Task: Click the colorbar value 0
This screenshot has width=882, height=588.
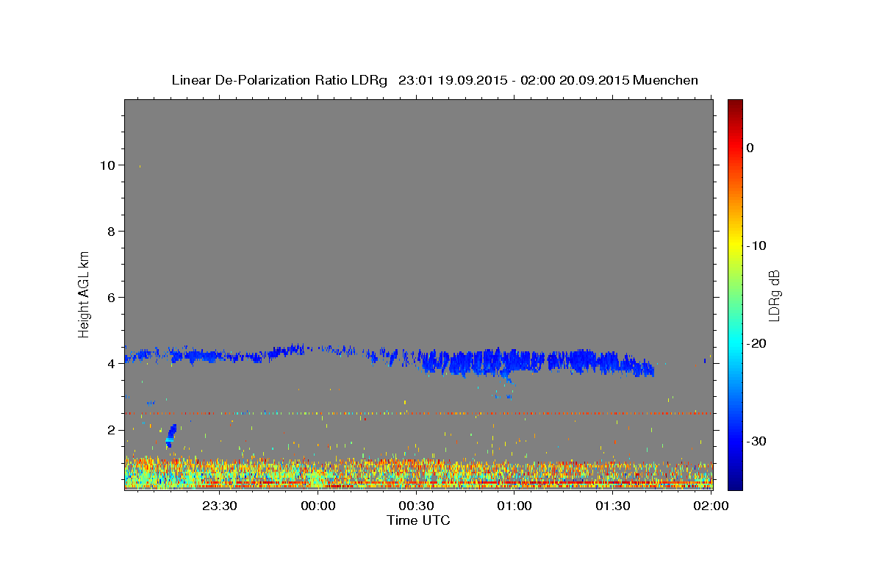Action: (750, 148)
